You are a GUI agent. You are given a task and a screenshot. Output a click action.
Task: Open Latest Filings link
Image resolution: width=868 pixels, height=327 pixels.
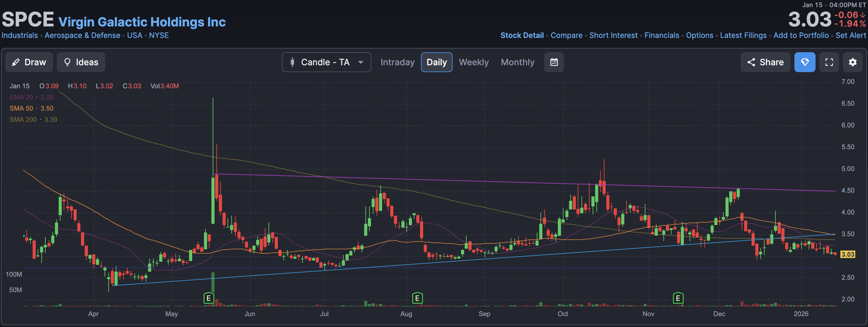click(743, 35)
